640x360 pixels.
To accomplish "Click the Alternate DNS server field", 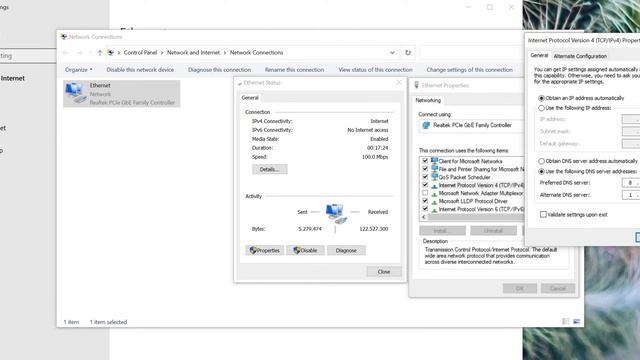I will (631, 195).
